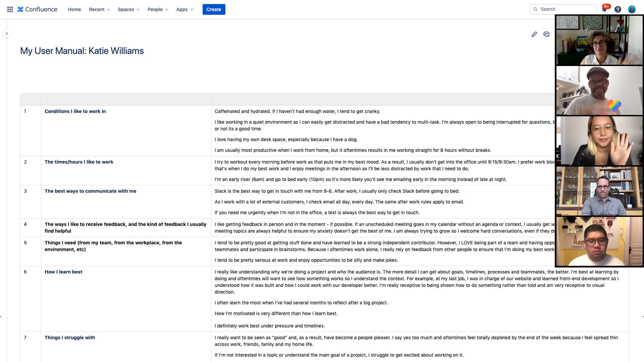644x362 pixels.
Task: Expand the People navigation dropdown
Action: (x=157, y=9)
